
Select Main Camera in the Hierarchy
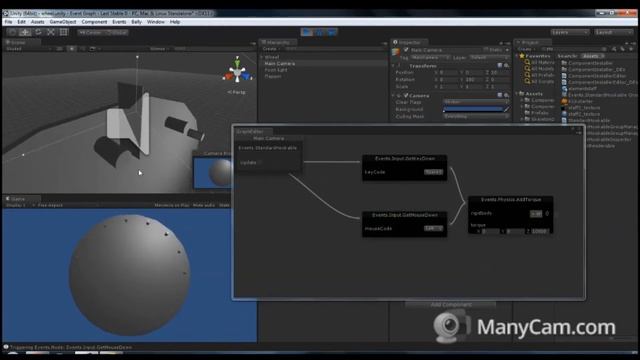(280, 63)
